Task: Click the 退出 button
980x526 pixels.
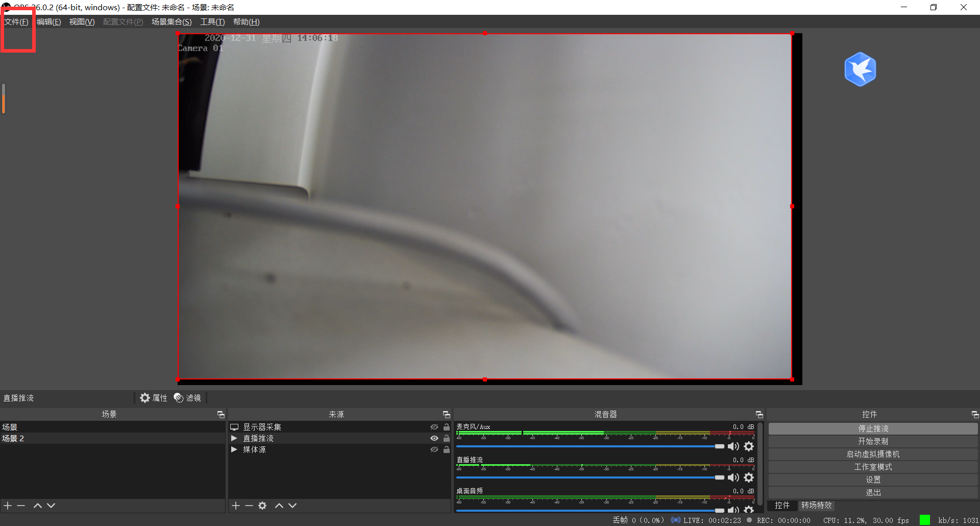Action: coord(873,492)
